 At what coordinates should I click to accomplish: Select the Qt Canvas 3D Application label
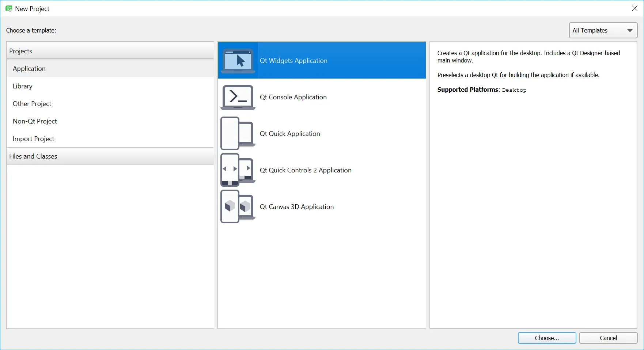tap(297, 207)
